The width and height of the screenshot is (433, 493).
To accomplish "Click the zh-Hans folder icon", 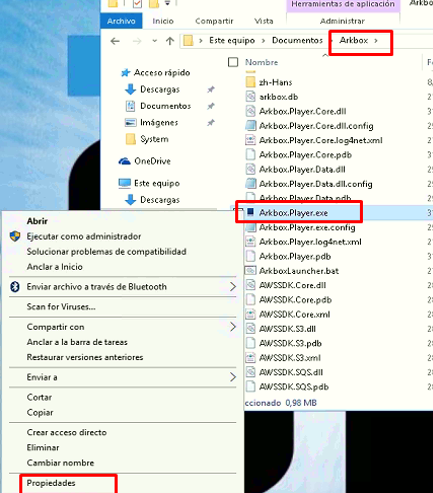I will 250,82.
